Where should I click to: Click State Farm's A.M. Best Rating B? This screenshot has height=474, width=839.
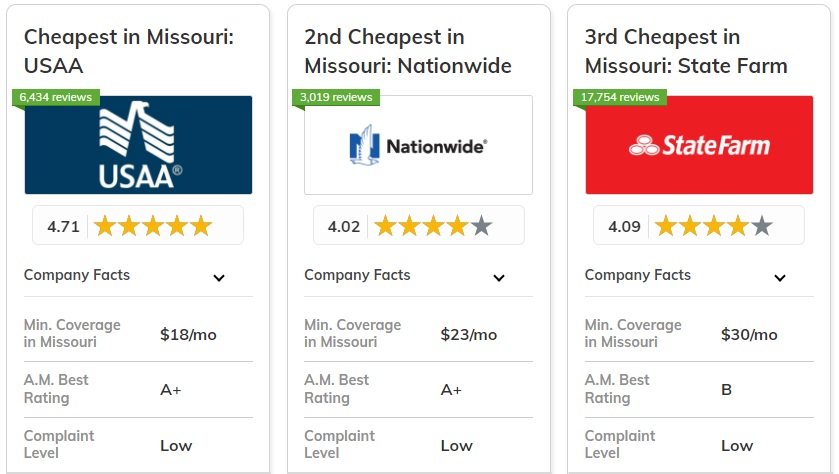point(727,389)
